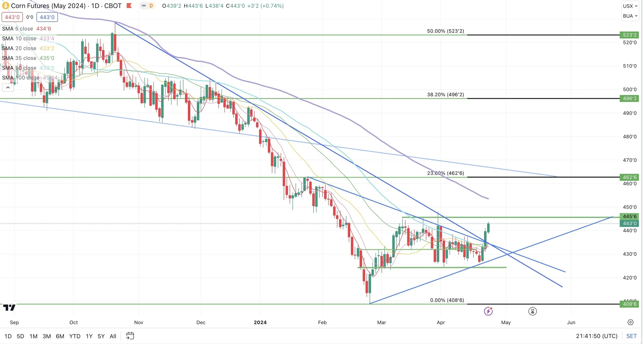Click the red flag marker icon

[129, 5]
